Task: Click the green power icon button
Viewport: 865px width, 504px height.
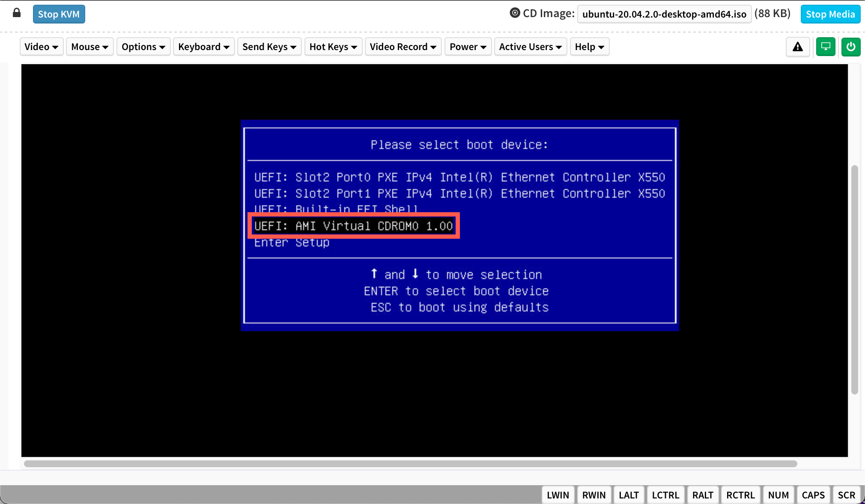Action: click(850, 47)
